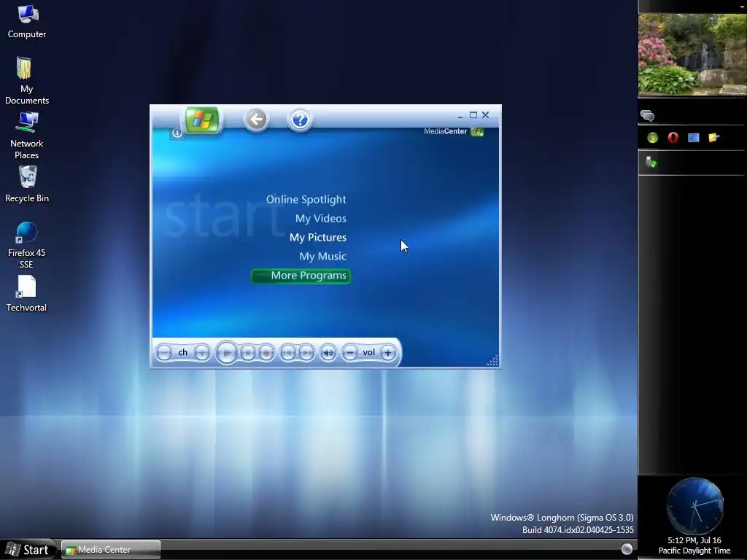Open Network Places desktop icon
Viewport: 747px width, 560px height.
tap(27, 136)
